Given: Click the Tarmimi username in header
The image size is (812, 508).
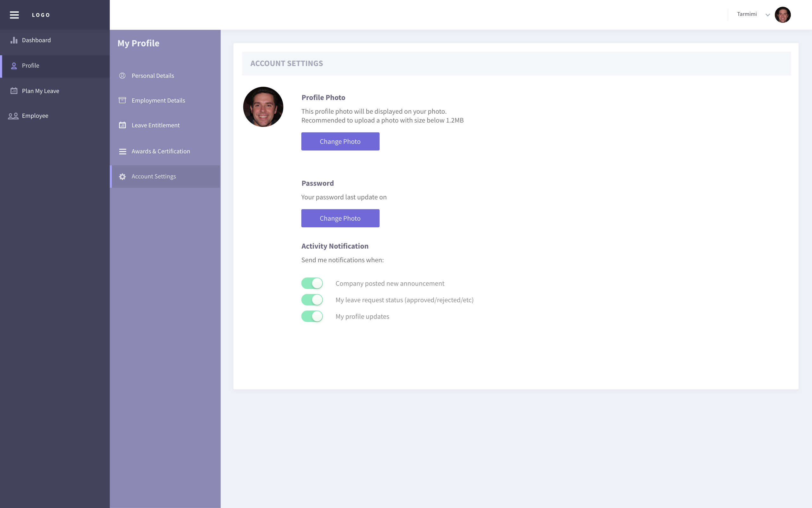Looking at the screenshot, I should 747,14.
